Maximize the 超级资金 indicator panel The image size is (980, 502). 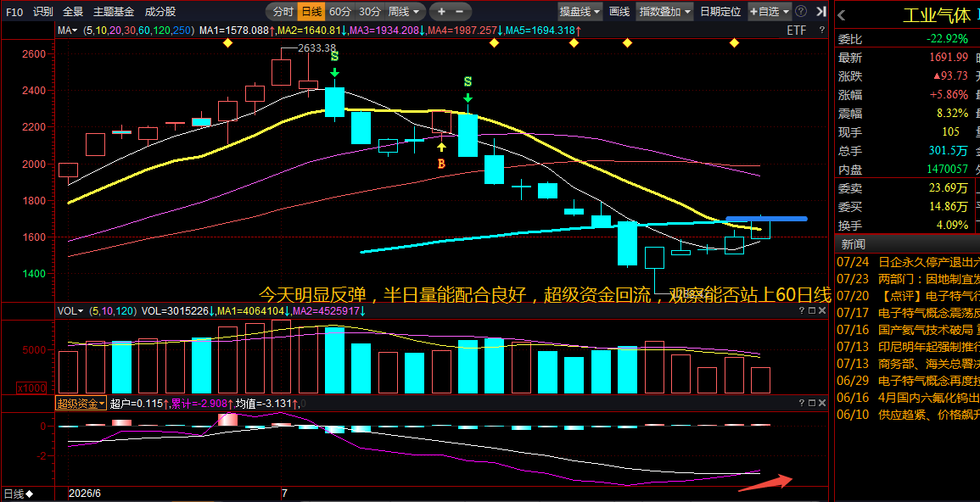pos(812,404)
